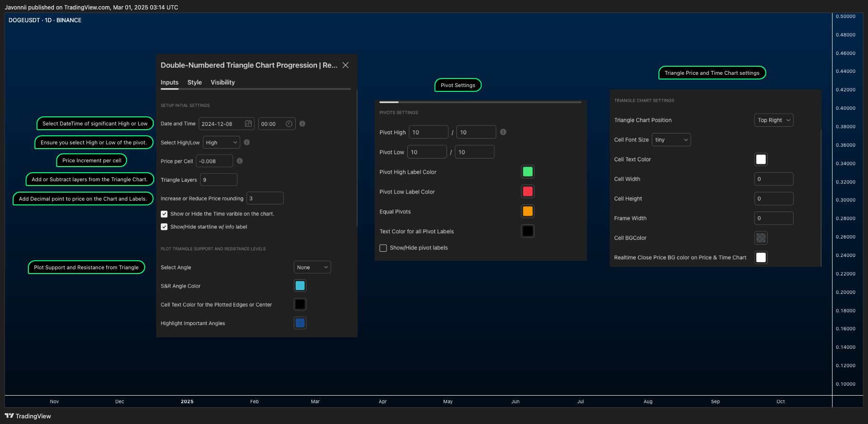Click the Price rounding input field
Screen dimensions: 868x424
pyautogui.click(x=265, y=198)
